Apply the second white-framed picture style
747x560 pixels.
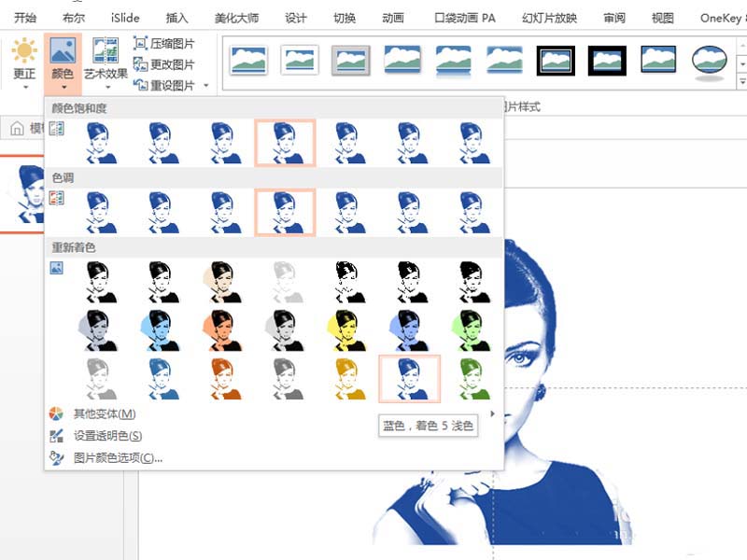(x=300, y=61)
